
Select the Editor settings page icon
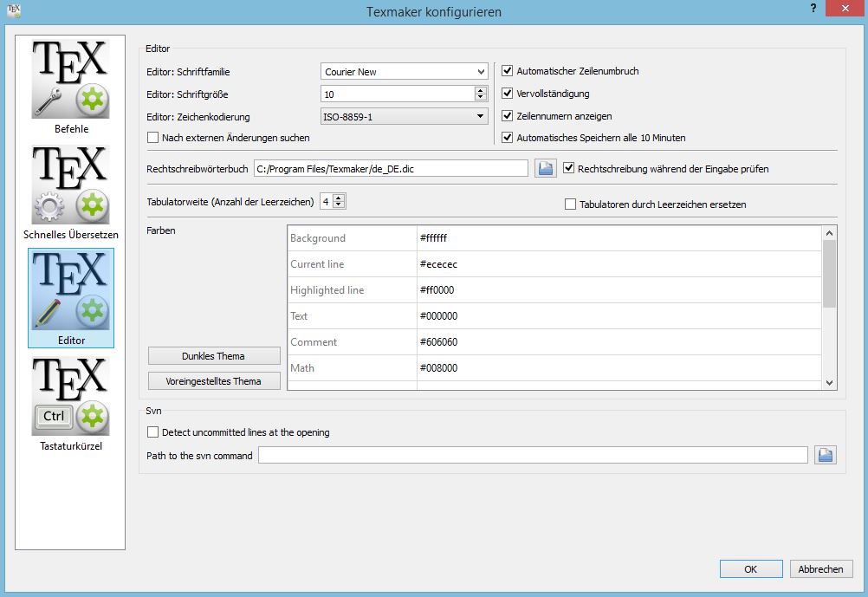tap(71, 298)
